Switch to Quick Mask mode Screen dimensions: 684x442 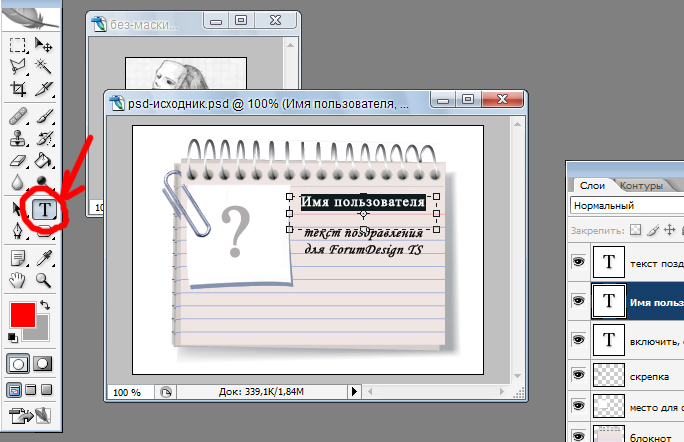[43, 364]
